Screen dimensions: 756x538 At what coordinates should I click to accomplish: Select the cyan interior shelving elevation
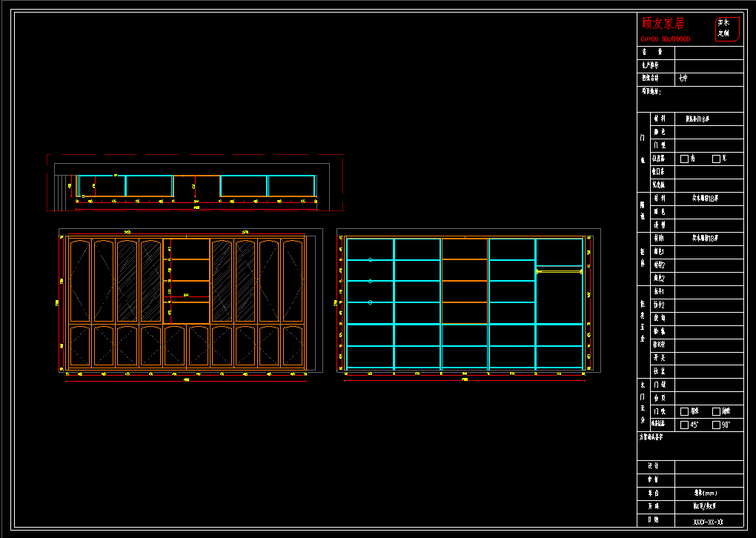[464, 302]
